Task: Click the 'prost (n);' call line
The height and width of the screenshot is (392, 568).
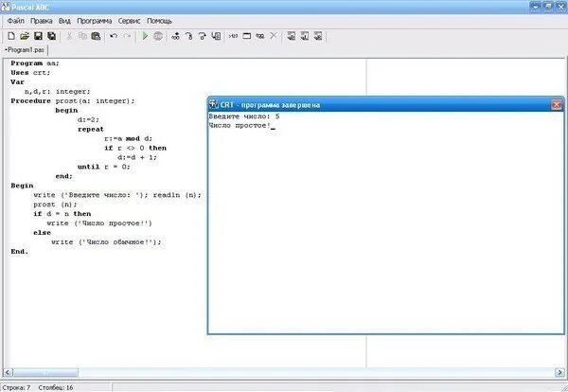Action: pyautogui.click(x=55, y=205)
